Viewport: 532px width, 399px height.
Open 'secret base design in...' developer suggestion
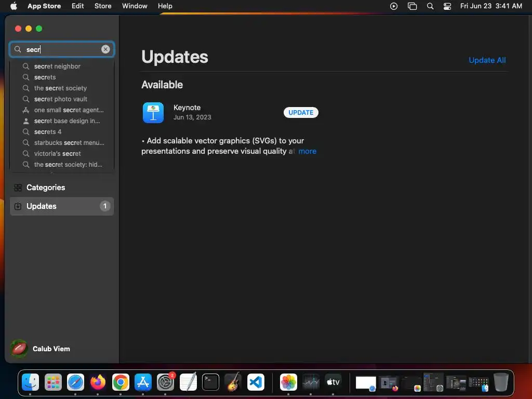tap(62, 121)
